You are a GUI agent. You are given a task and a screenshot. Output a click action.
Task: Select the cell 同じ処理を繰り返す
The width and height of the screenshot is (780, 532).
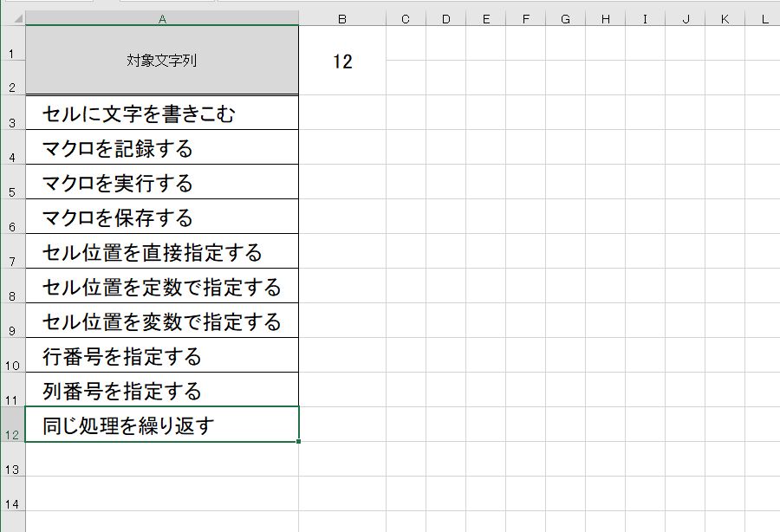coord(162,424)
